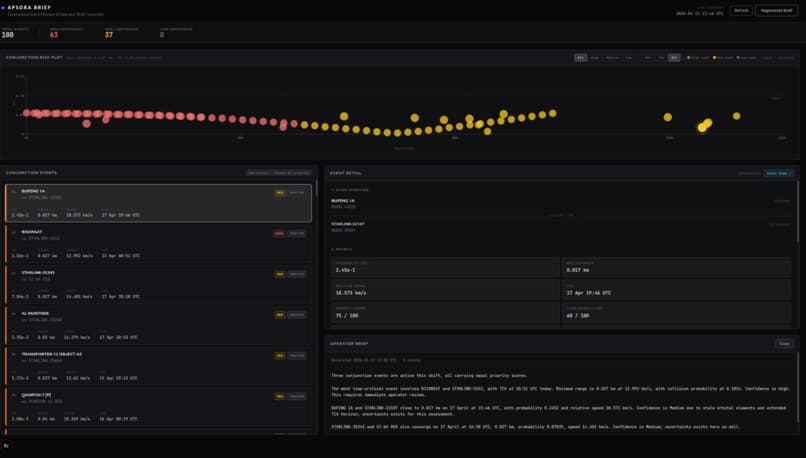The height and width of the screenshot is (458, 806).
Task: Select the BUFENG 1A conjunction event
Action: pos(158,203)
